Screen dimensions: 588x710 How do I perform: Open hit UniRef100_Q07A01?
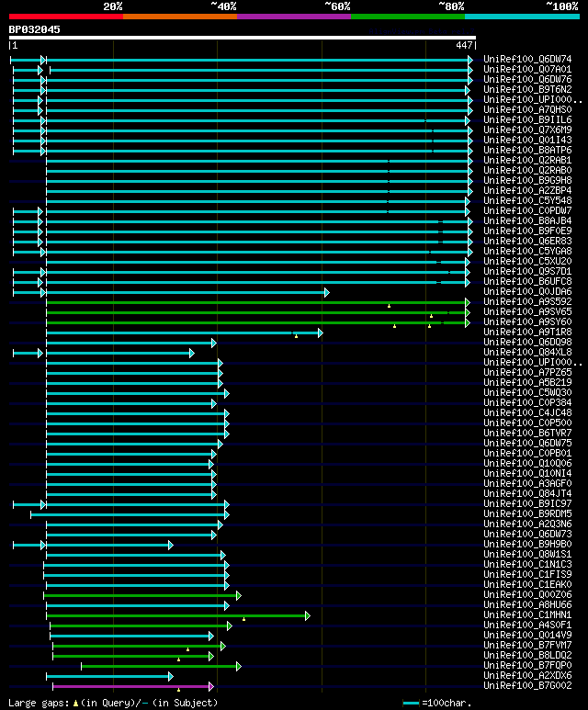tap(527, 69)
